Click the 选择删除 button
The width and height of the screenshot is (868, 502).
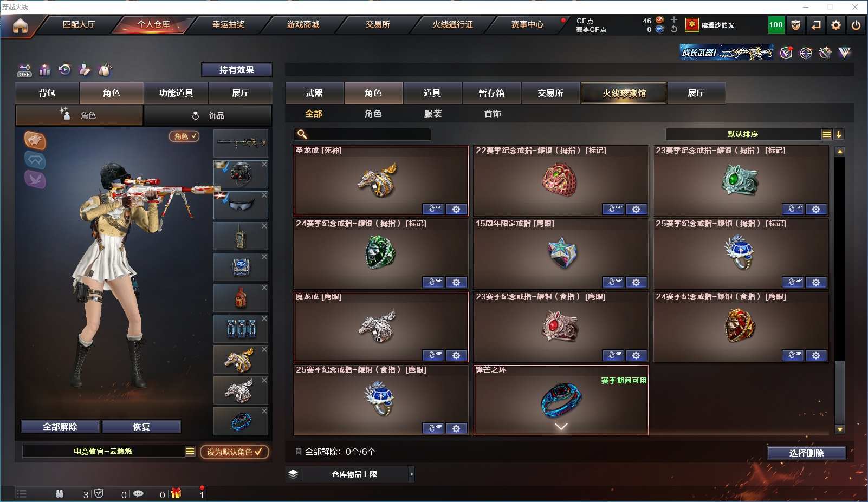click(807, 453)
